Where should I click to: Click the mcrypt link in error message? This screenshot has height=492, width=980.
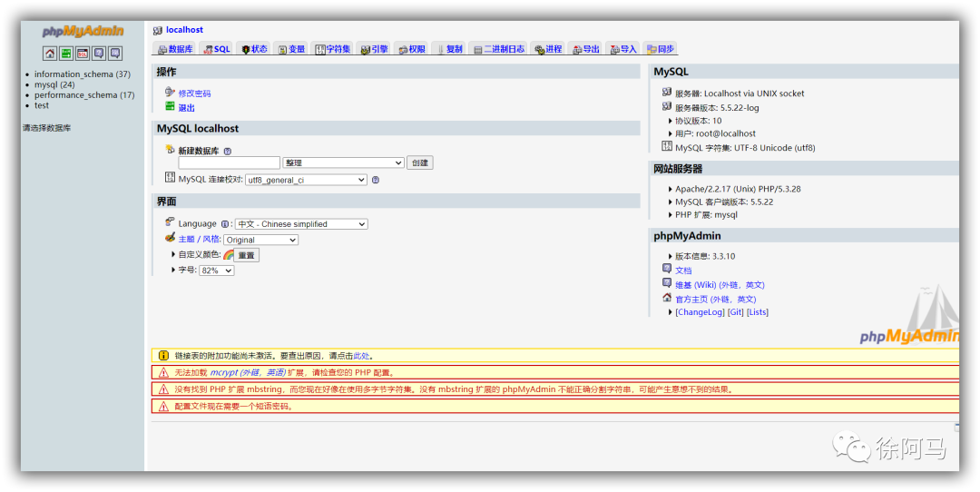click(x=248, y=372)
